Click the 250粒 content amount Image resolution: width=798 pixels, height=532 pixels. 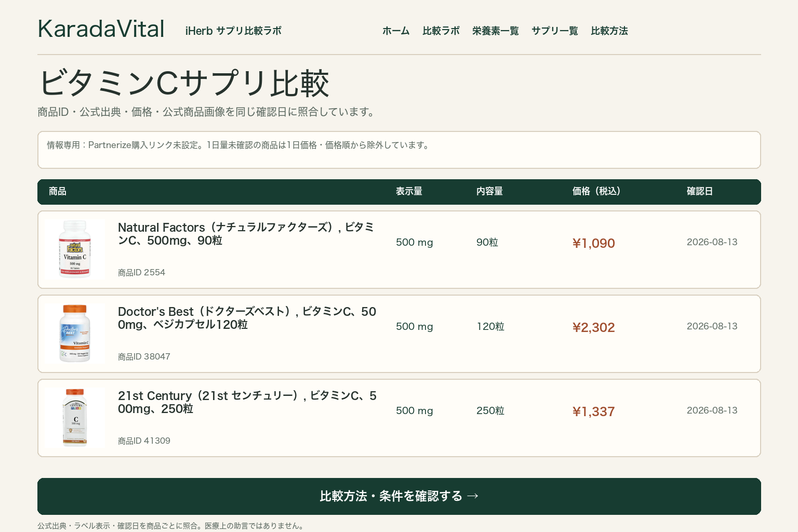point(490,410)
